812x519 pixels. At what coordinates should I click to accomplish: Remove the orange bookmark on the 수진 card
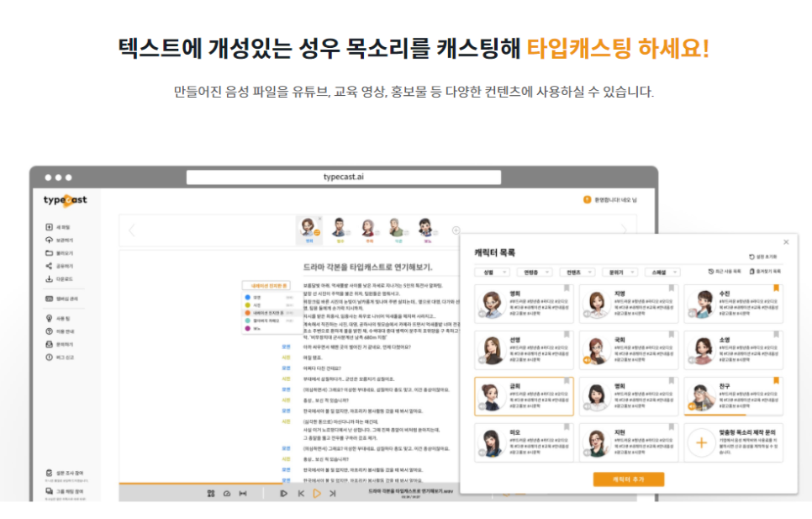pos(776,288)
